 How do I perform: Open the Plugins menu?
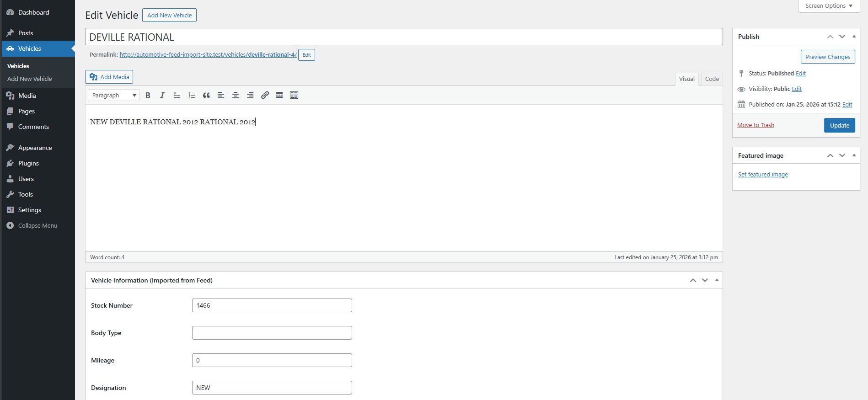(x=38, y=163)
